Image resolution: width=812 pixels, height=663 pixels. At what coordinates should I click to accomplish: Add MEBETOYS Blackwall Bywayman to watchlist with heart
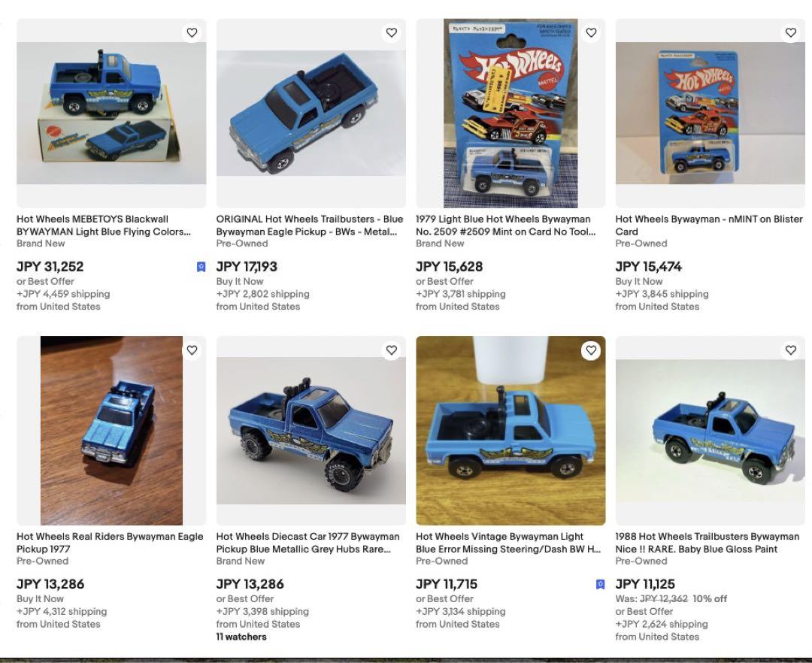(x=192, y=32)
